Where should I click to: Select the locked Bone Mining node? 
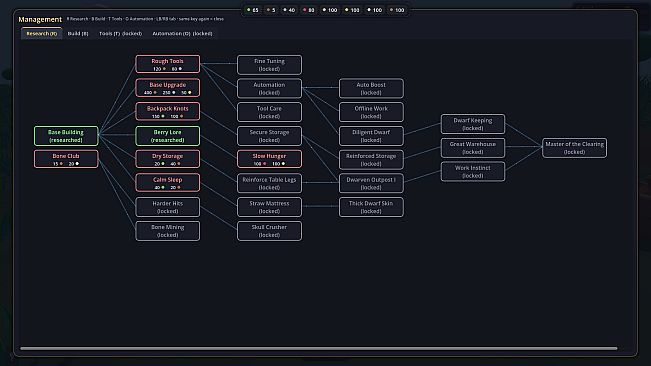168,231
